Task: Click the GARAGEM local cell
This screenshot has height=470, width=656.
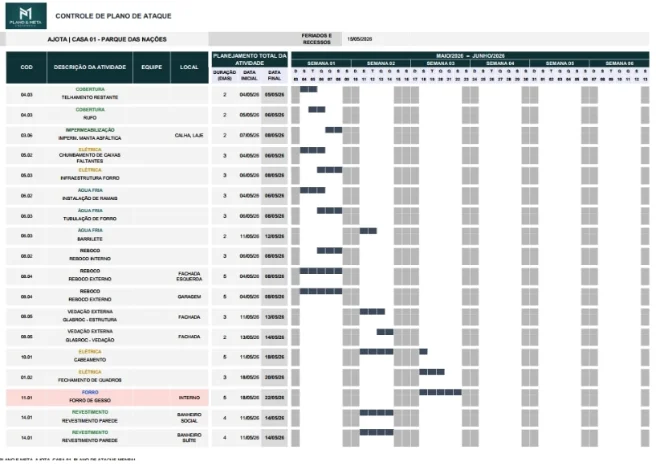Action: click(x=189, y=296)
